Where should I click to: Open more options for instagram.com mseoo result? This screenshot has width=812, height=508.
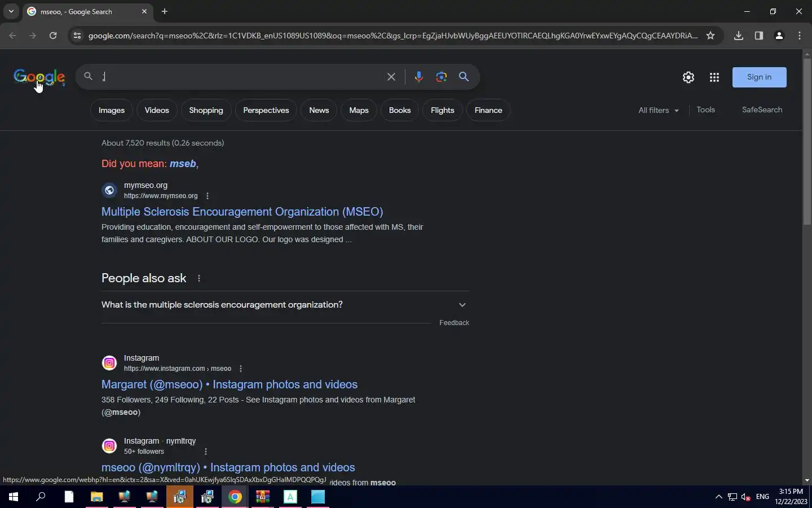click(241, 369)
